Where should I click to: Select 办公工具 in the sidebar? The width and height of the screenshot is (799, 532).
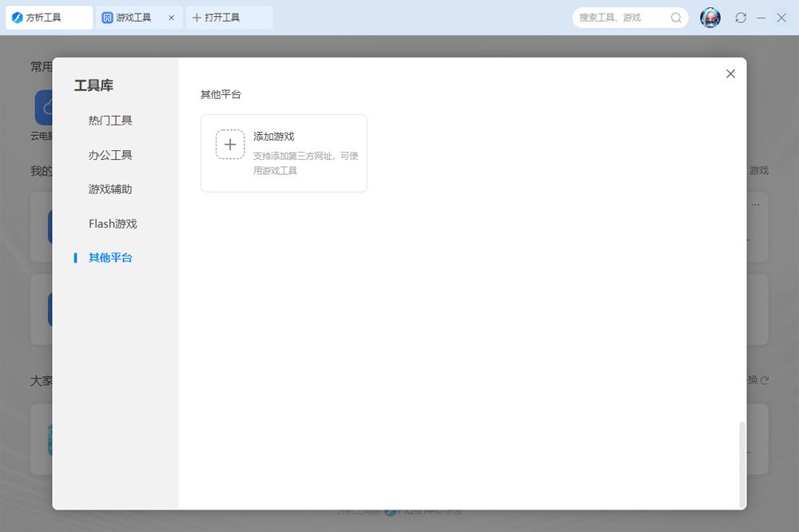tap(110, 155)
